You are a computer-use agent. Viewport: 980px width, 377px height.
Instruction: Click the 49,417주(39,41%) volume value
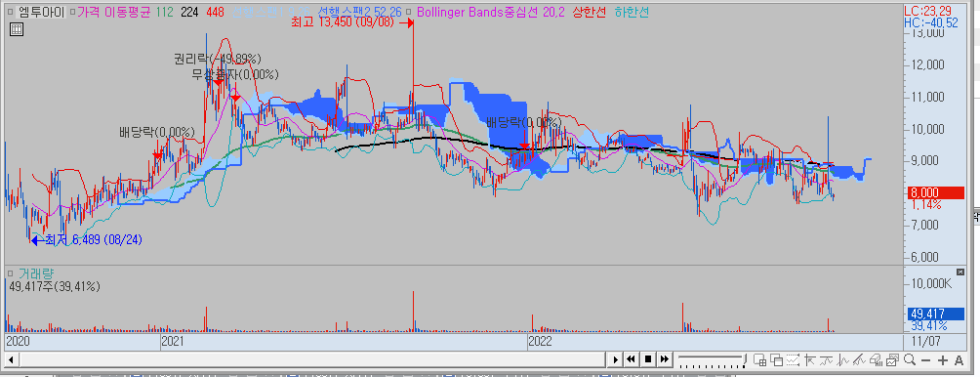click(x=54, y=286)
